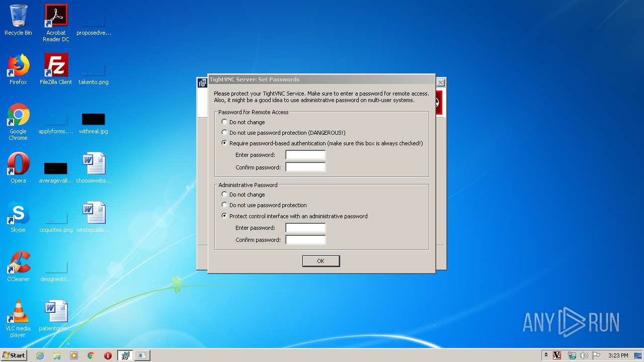Open Action Center flag tray icon

596,355
